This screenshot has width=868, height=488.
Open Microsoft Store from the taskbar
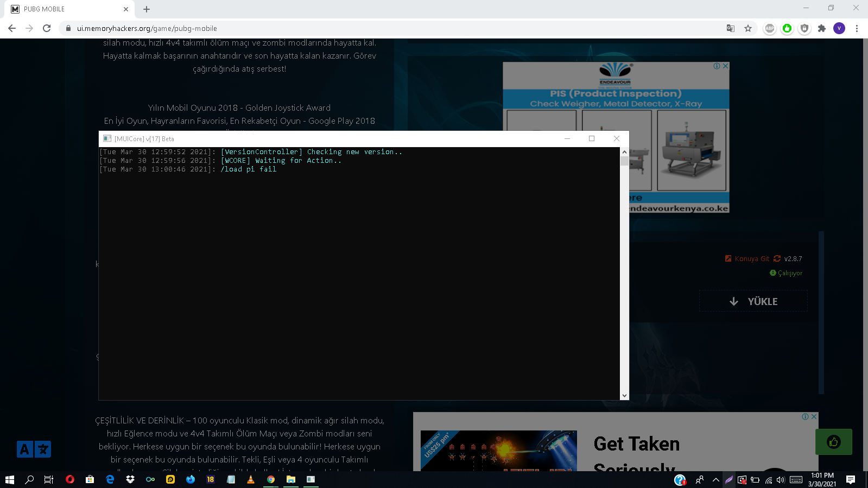[90, 479]
